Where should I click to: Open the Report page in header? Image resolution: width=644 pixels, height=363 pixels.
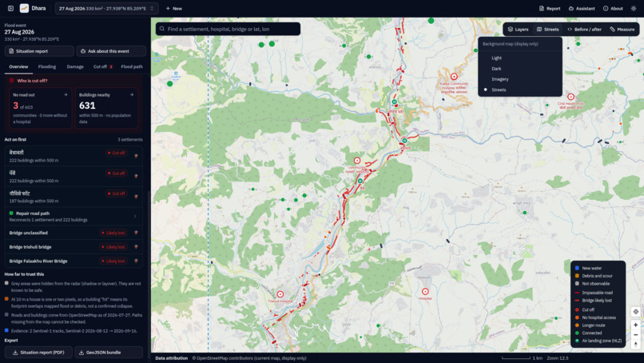[x=550, y=8]
